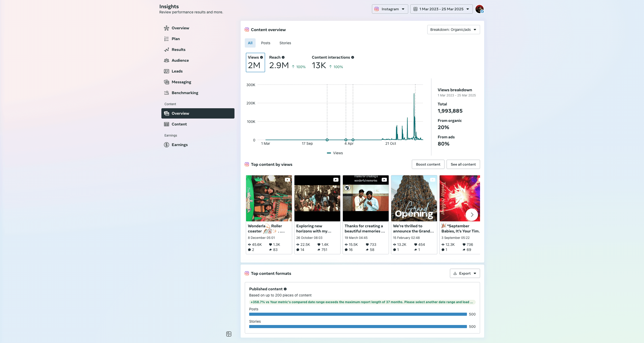Open Leads using its card icon
The width and height of the screenshot is (644, 343).
pyautogui.click(x=167, y=71)
